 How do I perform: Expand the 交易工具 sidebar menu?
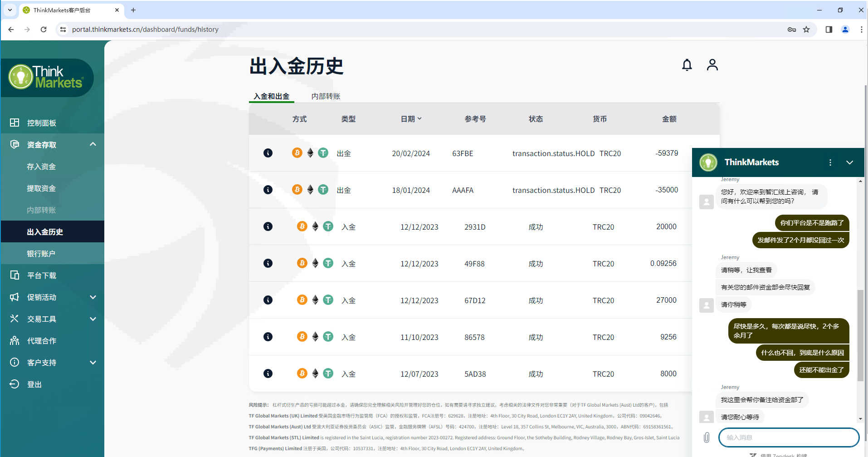(x=93, y=319)
